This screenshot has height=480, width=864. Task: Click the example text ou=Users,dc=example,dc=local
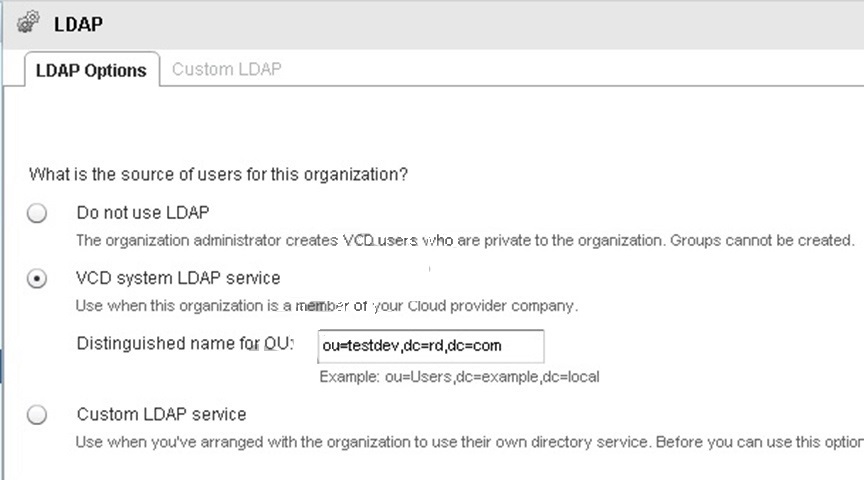click(459, 377)
